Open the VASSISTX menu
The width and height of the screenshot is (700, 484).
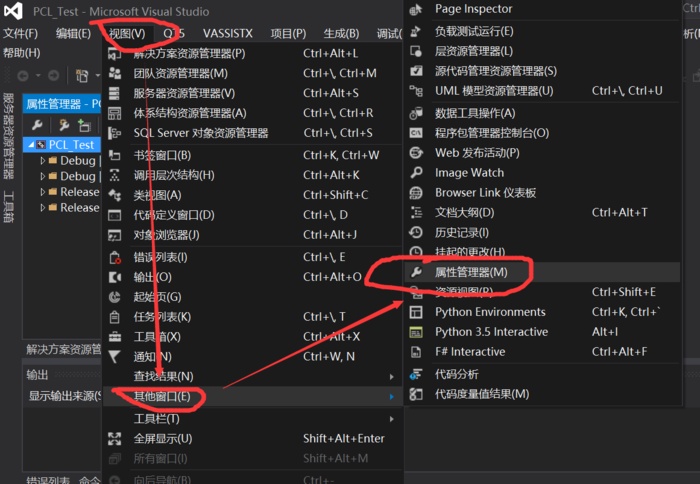coord(228,33)
